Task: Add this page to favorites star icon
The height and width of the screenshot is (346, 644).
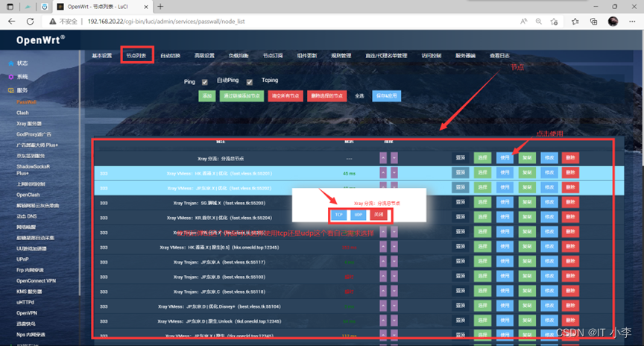Action: 554,22
